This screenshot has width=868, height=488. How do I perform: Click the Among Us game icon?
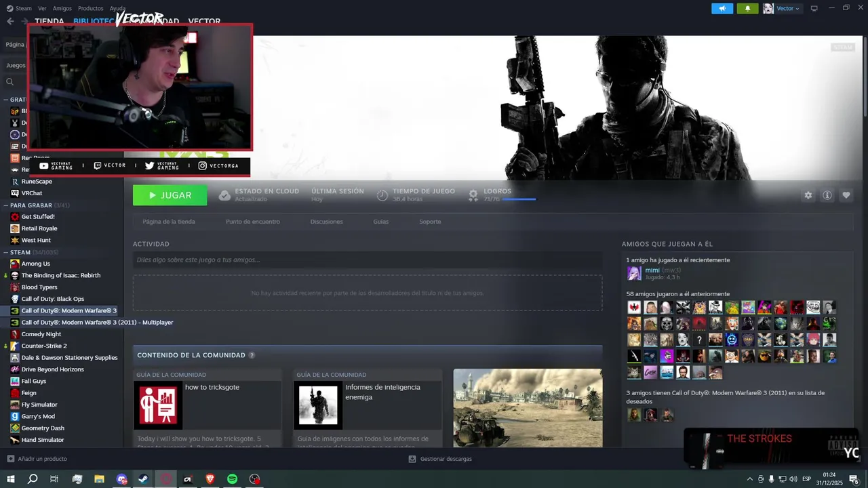15,264
